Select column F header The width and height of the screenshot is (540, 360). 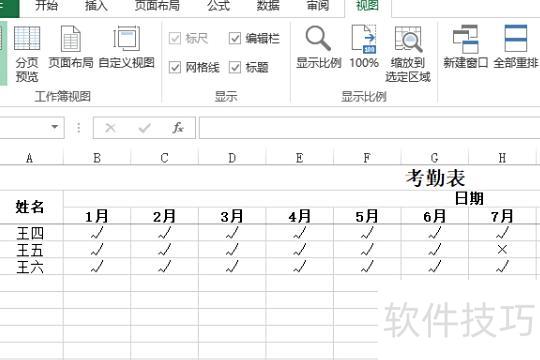(367, 158)
